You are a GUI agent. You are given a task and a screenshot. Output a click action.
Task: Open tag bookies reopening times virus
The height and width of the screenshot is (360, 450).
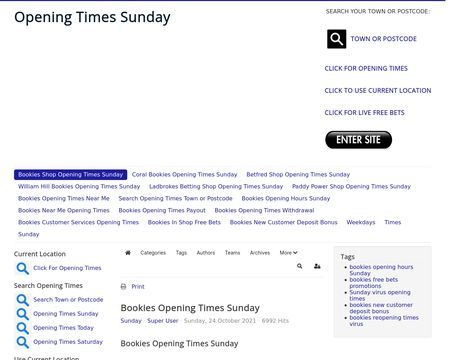tap(384, 321)
